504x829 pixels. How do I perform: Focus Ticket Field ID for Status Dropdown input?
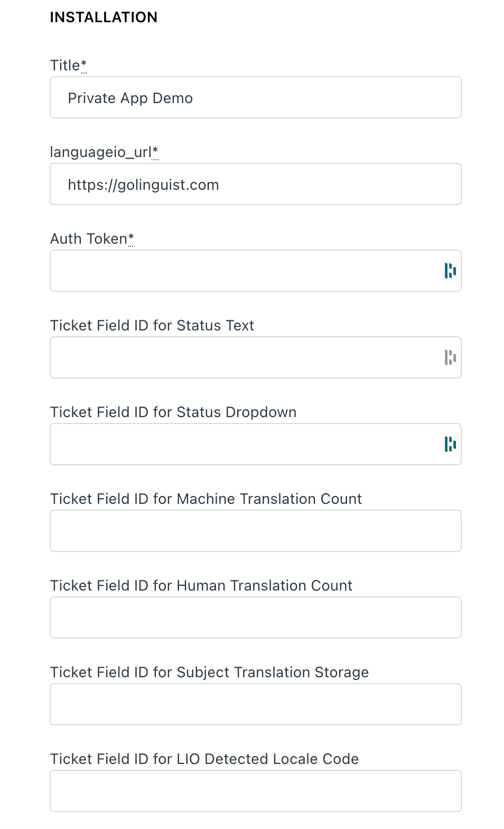(256, 444)
